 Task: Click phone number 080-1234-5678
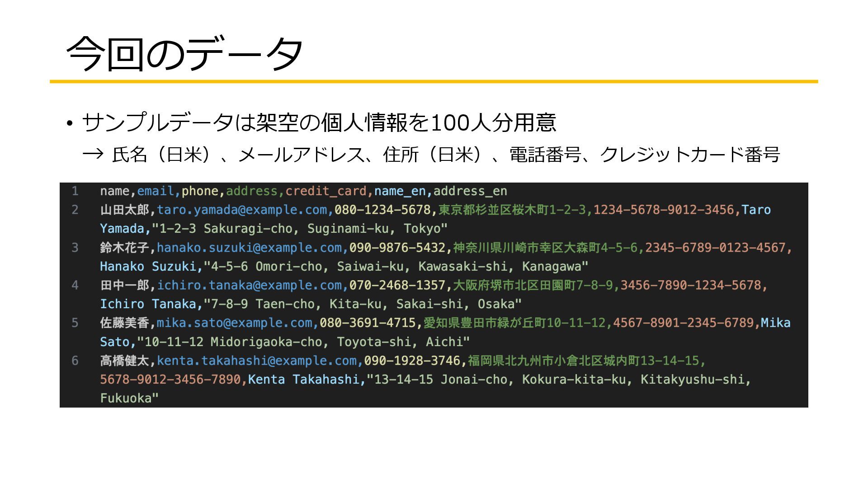[x=382, y=210]
